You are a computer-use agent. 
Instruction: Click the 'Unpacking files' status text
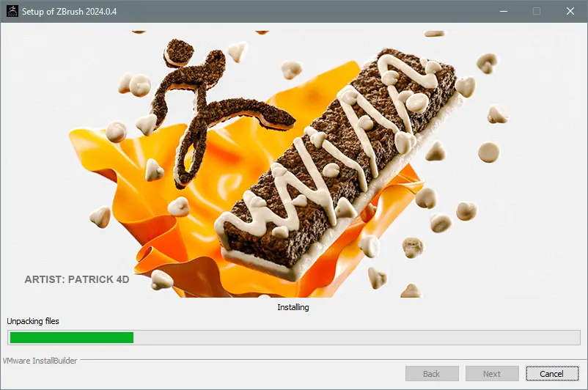(33, 321)
